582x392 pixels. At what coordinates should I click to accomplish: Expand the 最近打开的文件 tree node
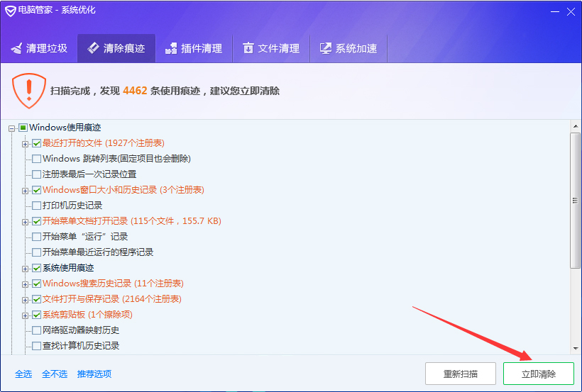tap(26, 143)
